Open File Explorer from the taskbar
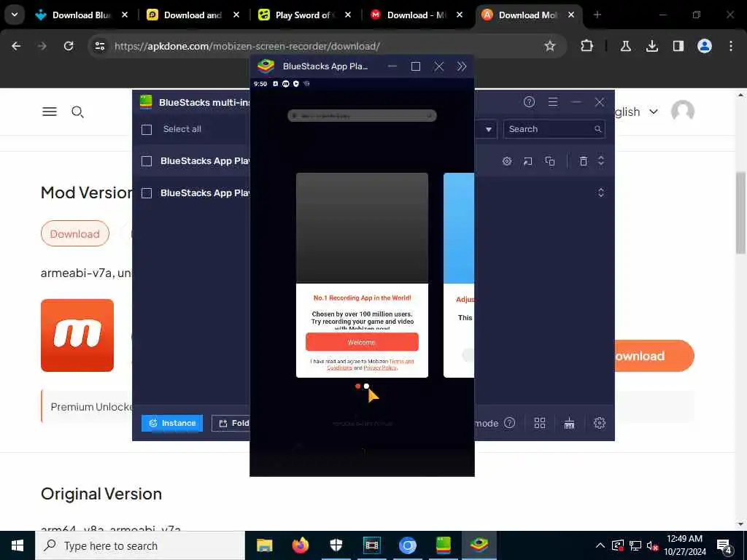Image resolution: width=747 pixels, height=560 pixels. pos(264,545)
